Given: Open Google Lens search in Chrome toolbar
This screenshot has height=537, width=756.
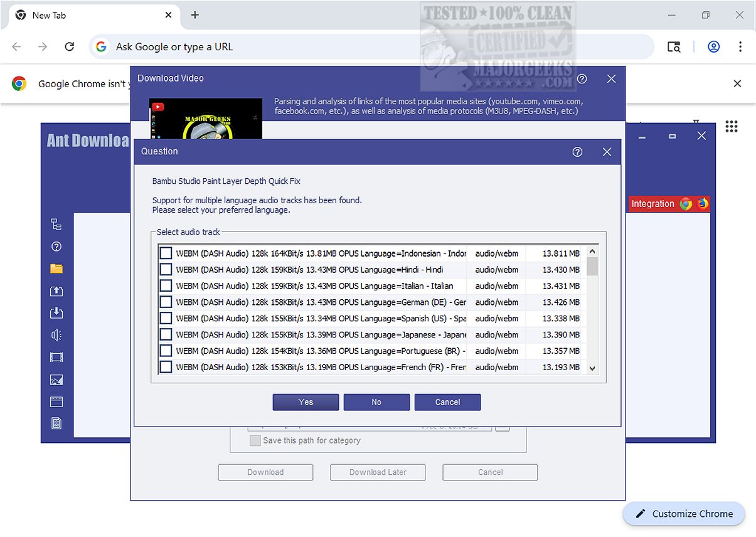Looking at the screenshot, I should click(674, 46).
